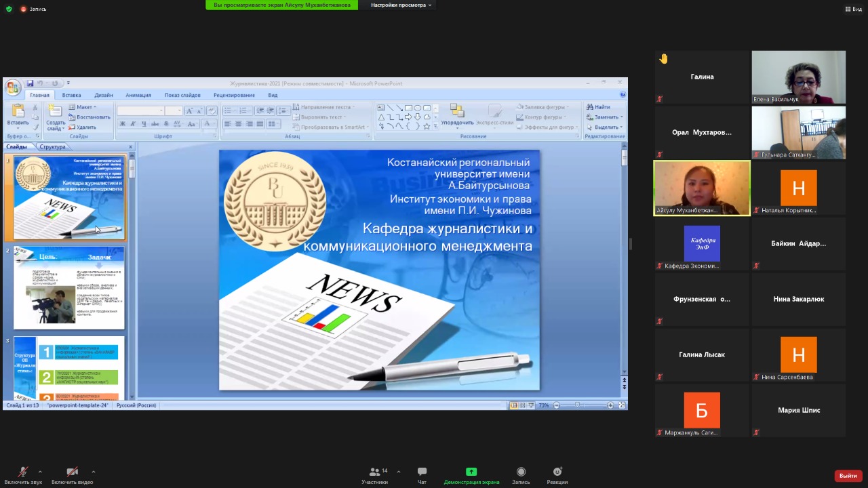Open quick access toolbar customize arrow

68,83
